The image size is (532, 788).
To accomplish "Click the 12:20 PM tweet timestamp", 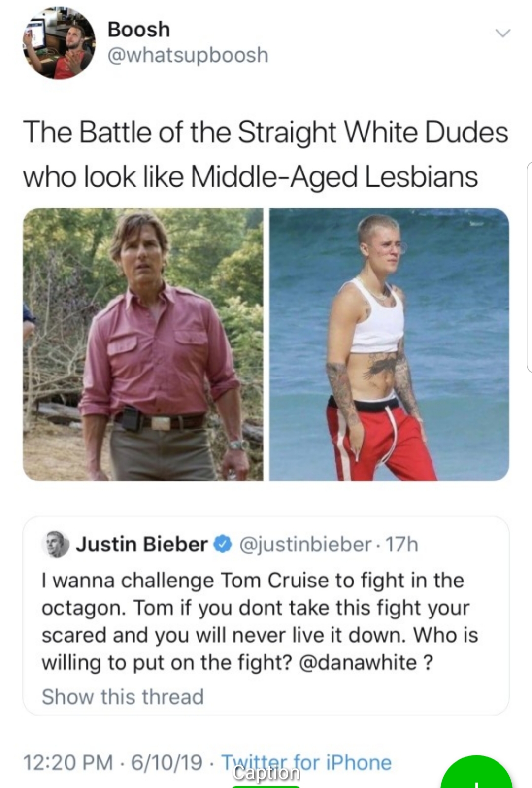I will pyautogui.click(x=67, y=762).
